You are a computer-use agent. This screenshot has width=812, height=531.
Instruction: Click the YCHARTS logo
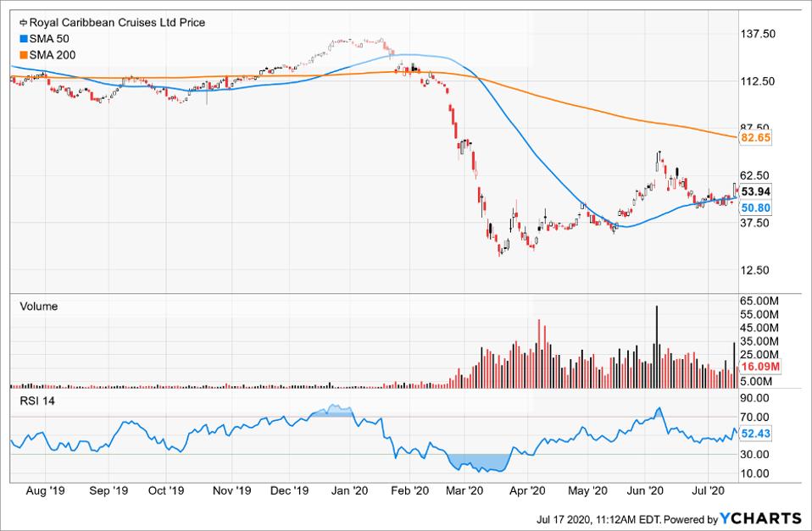click(x=761, y=518)
